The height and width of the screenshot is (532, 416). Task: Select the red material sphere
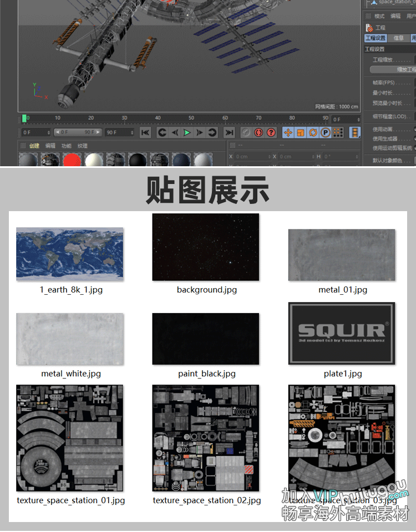[72, 161]
